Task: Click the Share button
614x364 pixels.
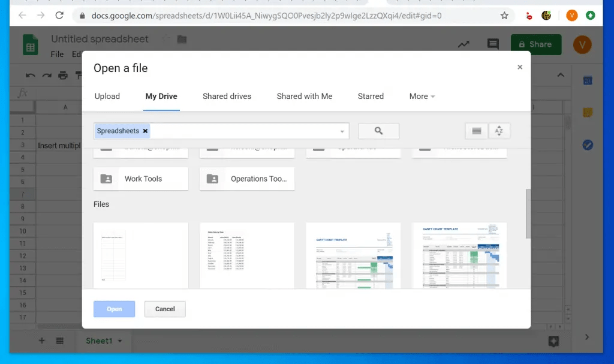Action: point(535,44)
